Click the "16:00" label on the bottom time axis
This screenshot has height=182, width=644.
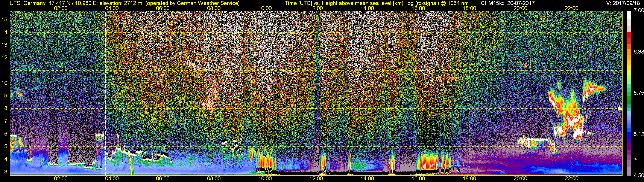(418, 179)
